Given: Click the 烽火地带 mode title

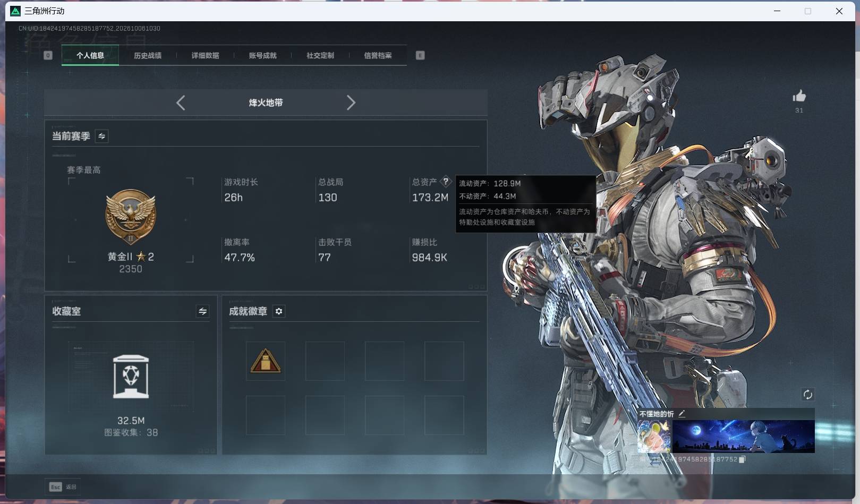Looking at the screenshot, I should pos(266,102).
